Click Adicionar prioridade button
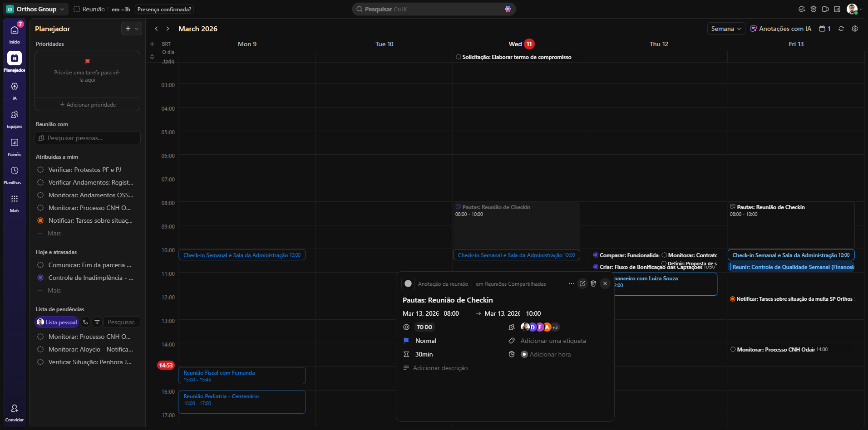The width and height of the screenshot is (868, 430). pos(88,105)
